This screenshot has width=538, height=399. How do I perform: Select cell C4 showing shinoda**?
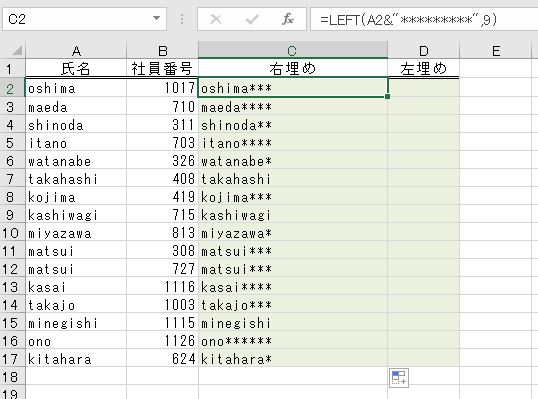coord(293,125)
